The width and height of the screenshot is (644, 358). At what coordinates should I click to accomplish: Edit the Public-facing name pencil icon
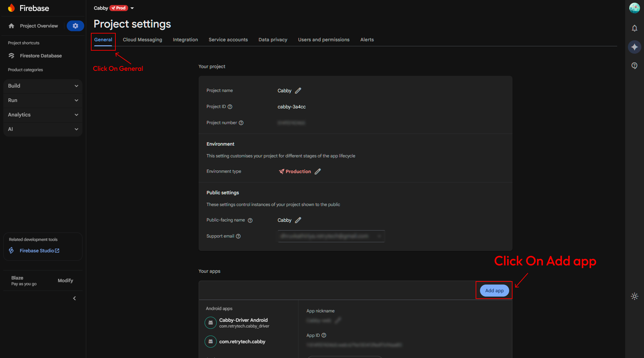tap(298, 220)
